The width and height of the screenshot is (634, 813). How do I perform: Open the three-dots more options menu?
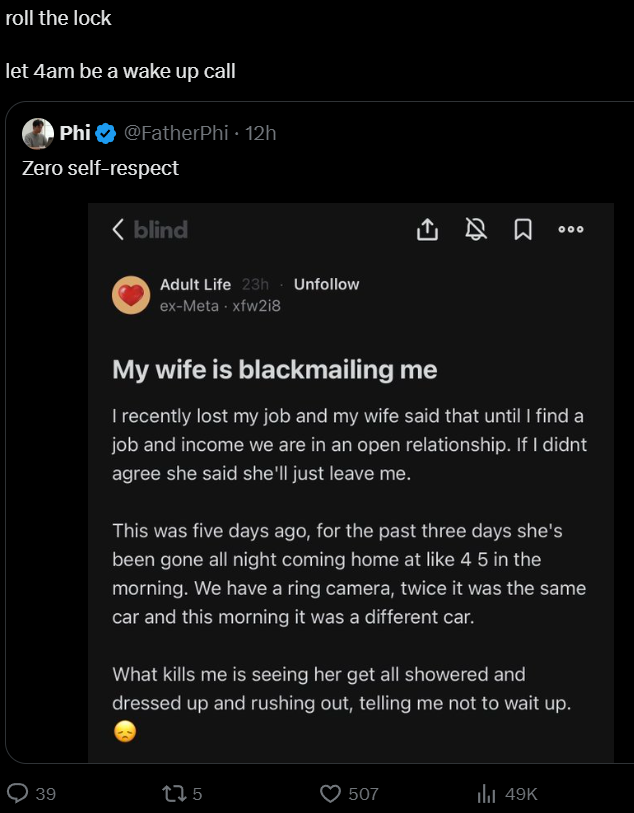click(571, 230)
